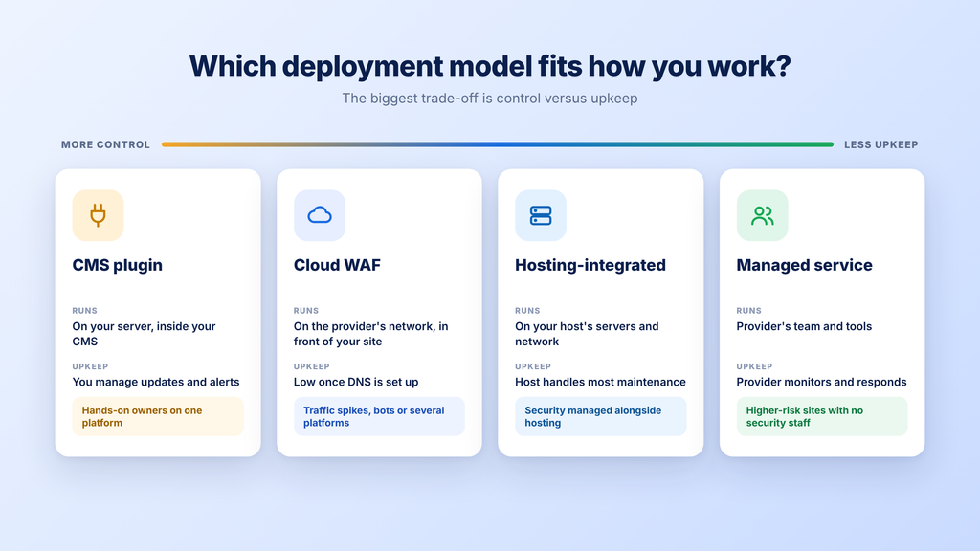Screen dimensions: 980x551
Task: Click 'On your server, inside your CMS' text
Action: 144,334
